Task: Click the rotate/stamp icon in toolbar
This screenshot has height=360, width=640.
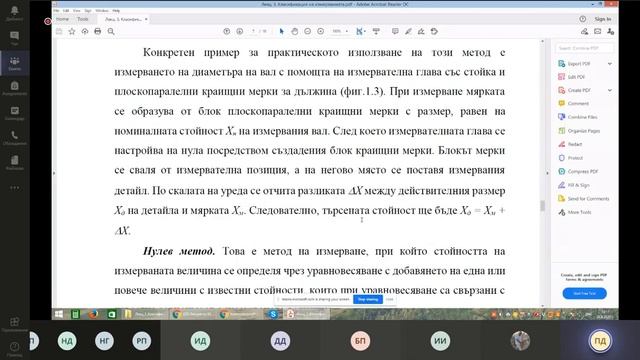Action: point(434,31)
